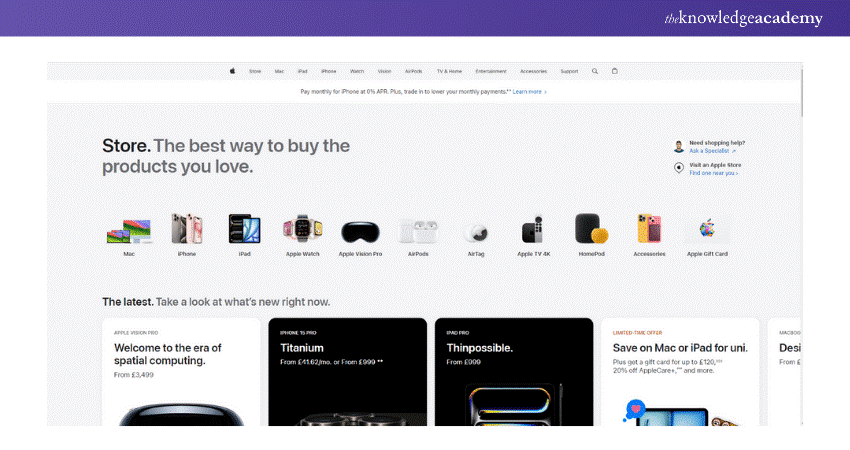Screen dimensions: 850x450
Task: Choose the Apple Watch product icon
Action: [302, 230]
